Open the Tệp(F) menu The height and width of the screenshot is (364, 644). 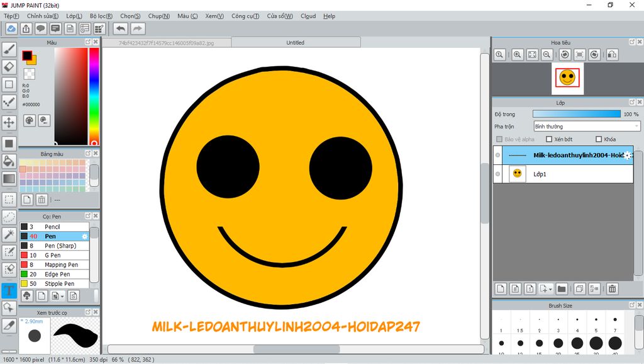11,16
